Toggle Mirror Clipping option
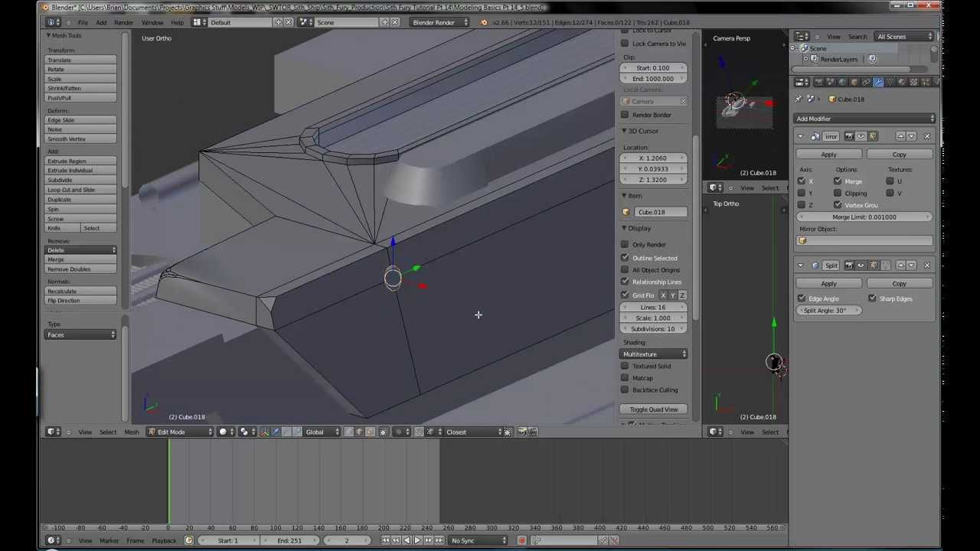The height and width of the screenshot is (551, 980). point(838,193)
